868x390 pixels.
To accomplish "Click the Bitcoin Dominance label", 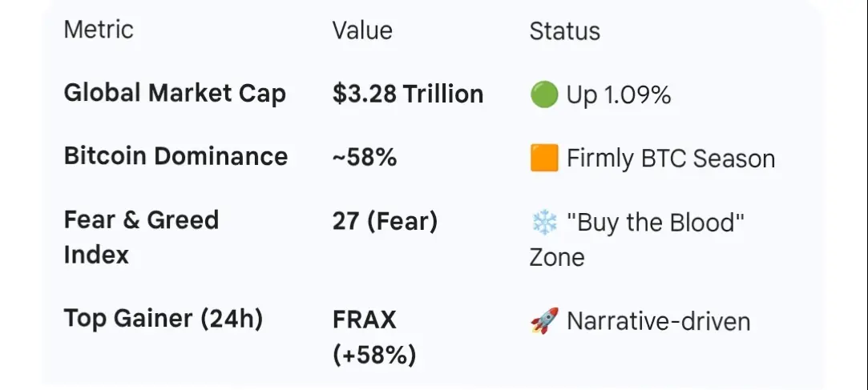I will [x=176, y=156].
